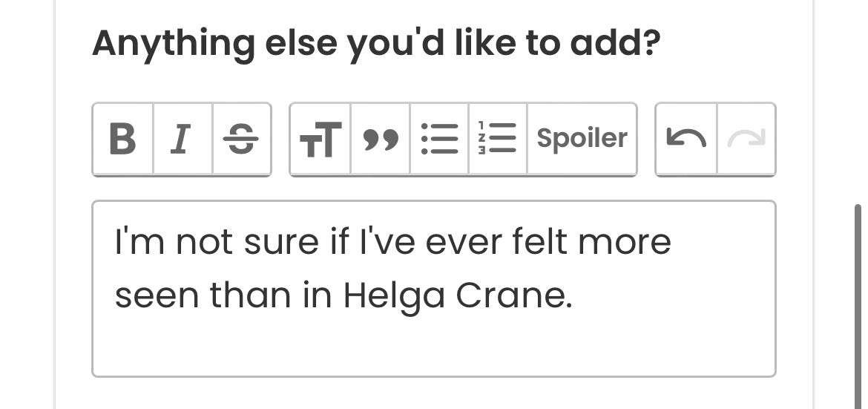Start a numbered list
The width and height of the screenshot is (868, 409).
tap(499, 139)
